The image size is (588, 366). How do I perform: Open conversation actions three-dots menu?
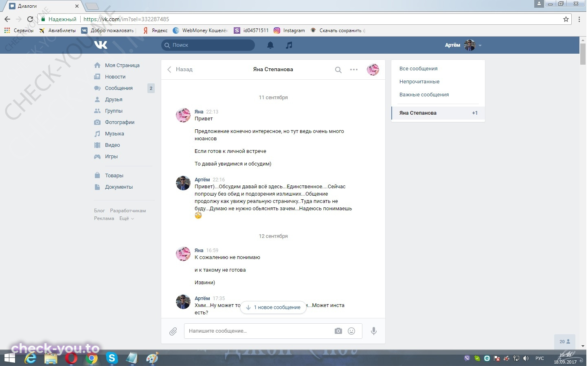(x=354, y=70)
